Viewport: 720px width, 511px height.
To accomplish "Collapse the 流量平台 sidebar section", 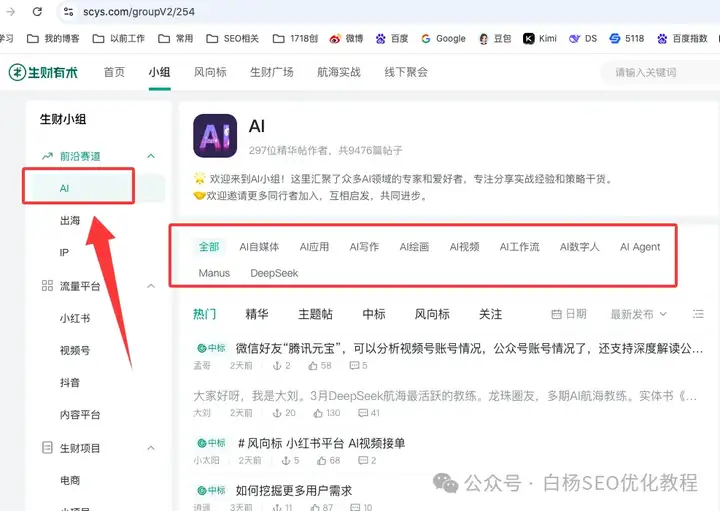I will 151,286.
